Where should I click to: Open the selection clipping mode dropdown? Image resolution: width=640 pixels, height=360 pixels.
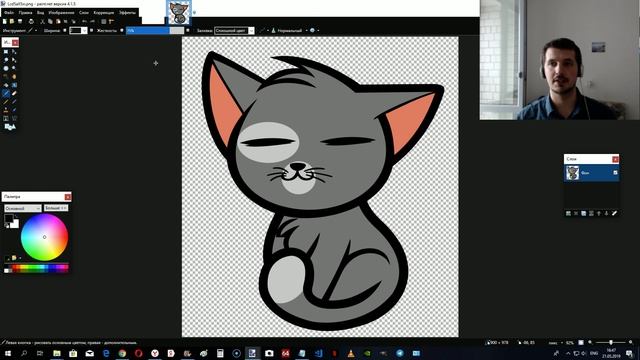point(314,30)
